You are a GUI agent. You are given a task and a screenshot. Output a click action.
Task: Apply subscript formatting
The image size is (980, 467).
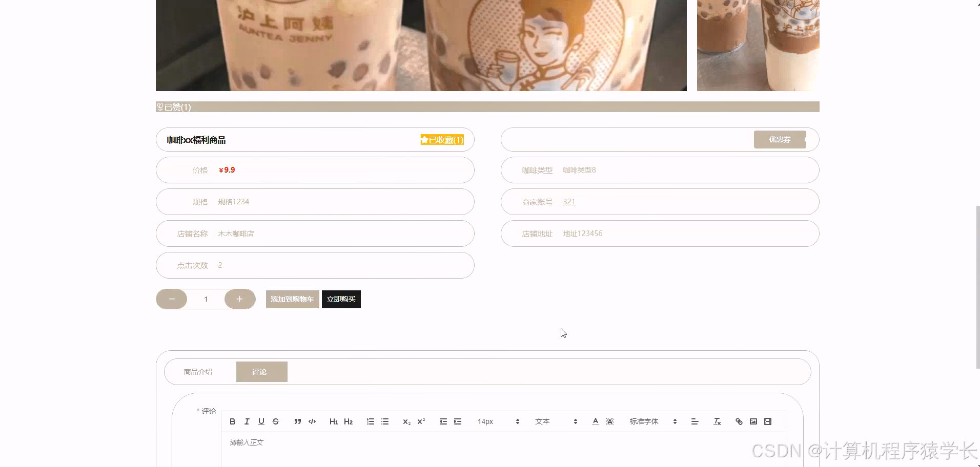coord(406,421)
